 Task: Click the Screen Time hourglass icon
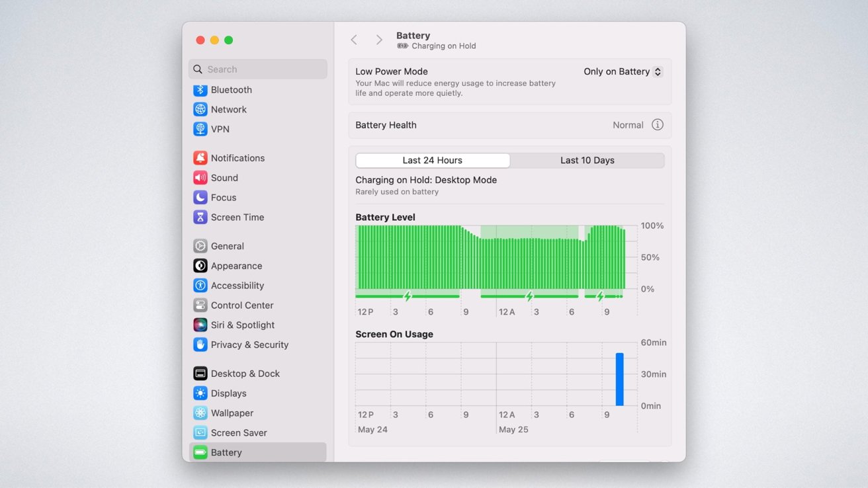[200, 217]
